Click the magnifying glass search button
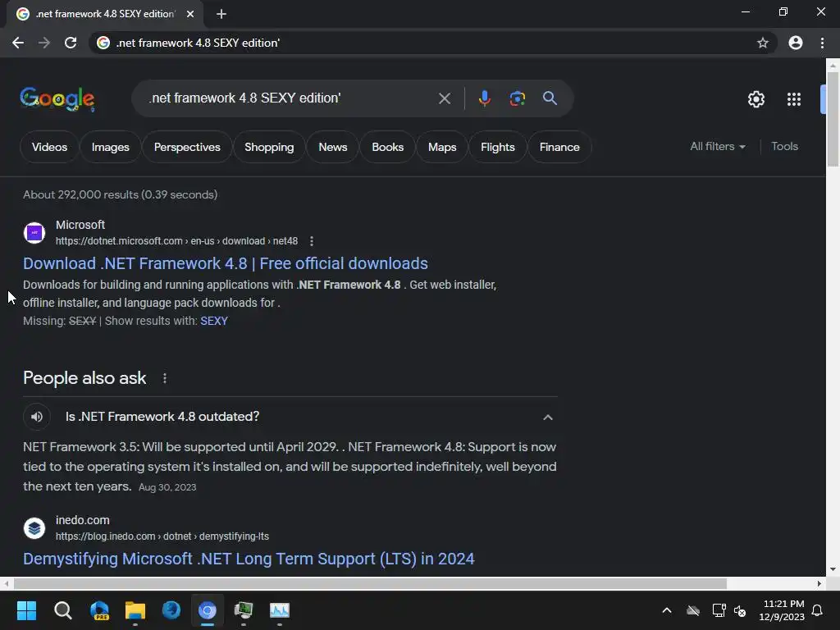This screenshot has height=630, width=840. [x=550, y=98]
